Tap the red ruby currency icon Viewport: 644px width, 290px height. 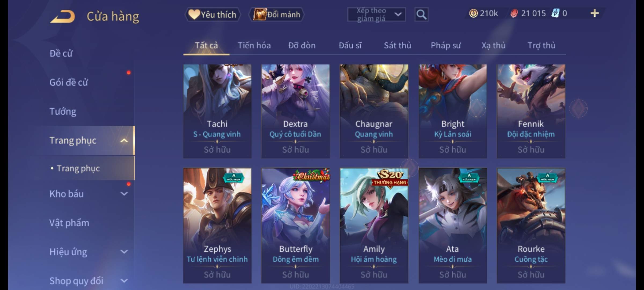(x=514, y=13)
